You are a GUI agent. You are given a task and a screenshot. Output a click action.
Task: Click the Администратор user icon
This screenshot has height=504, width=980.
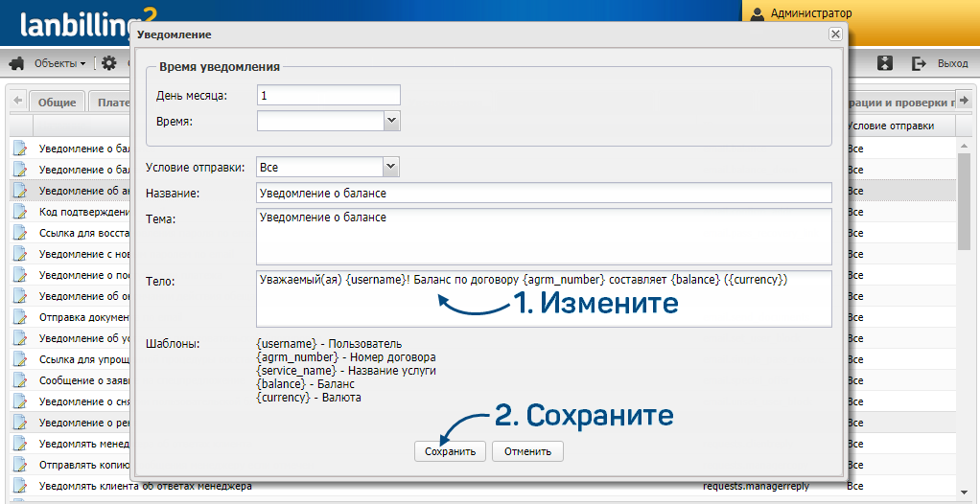(758, 13)
